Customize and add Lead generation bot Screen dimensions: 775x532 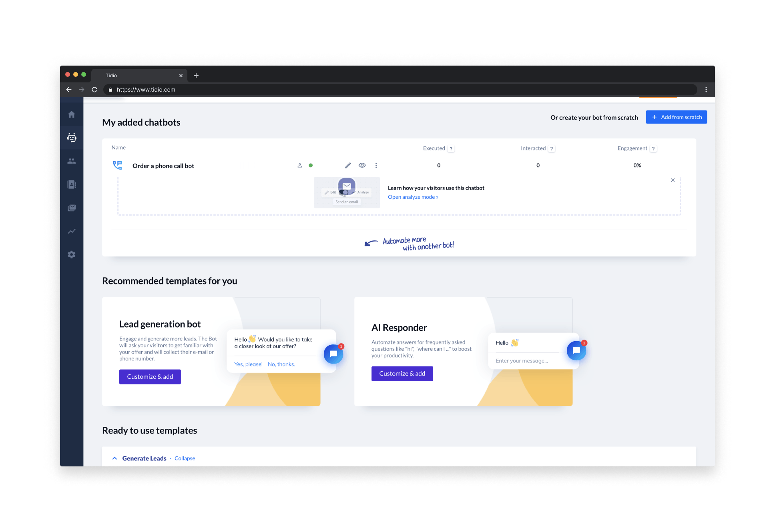pyautogui.click(x=150, y=377)
